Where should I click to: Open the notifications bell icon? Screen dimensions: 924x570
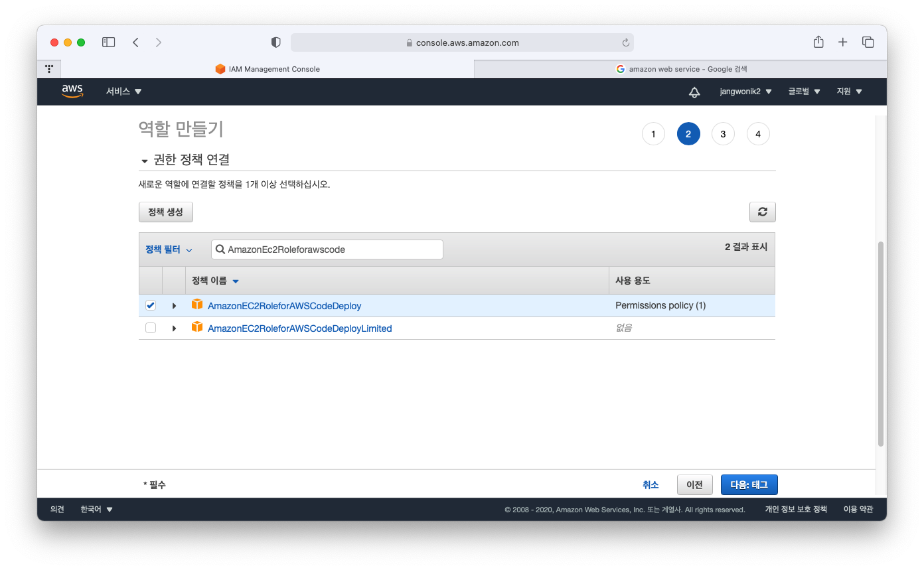pos(694,92)
